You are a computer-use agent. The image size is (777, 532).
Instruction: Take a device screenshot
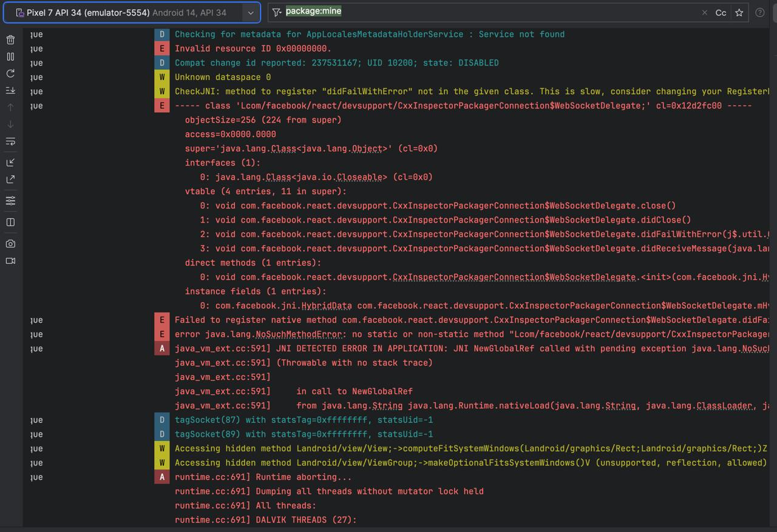tap(10, 244)
